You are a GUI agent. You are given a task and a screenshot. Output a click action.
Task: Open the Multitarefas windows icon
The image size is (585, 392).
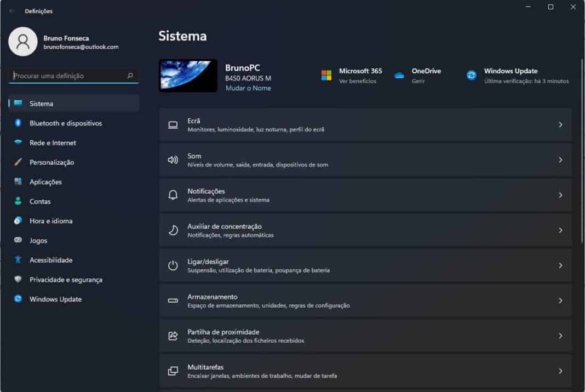coord(171,371)
